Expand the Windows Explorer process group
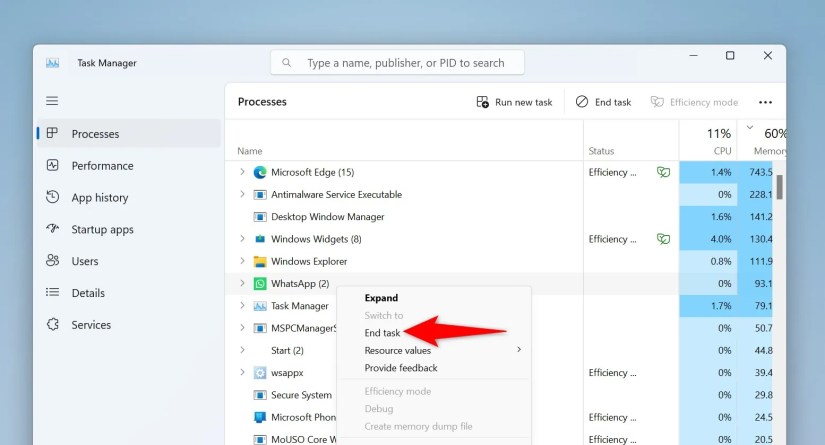This screenshot has height=445, width=825. [x=242, y=261]
